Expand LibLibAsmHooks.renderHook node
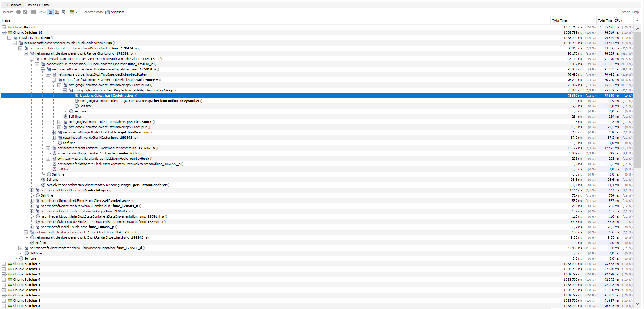The image size is (644, 309). pos(48,159)
